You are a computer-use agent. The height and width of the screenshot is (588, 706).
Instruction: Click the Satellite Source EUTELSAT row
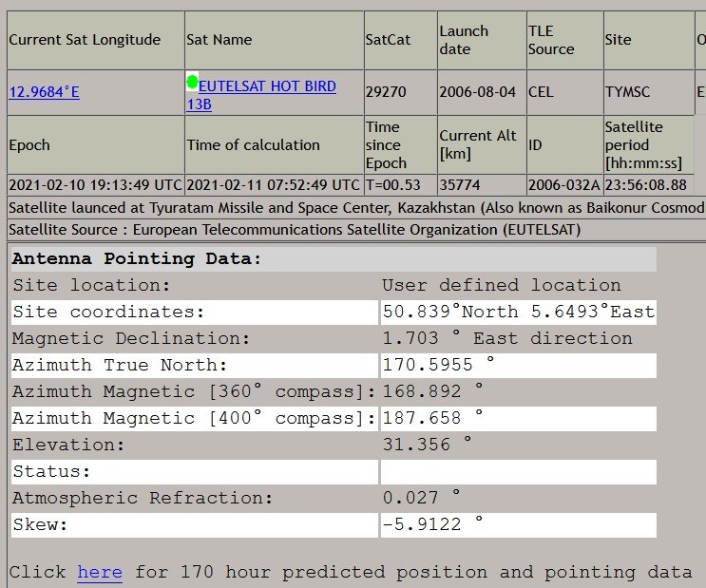[x=356, y=230]
